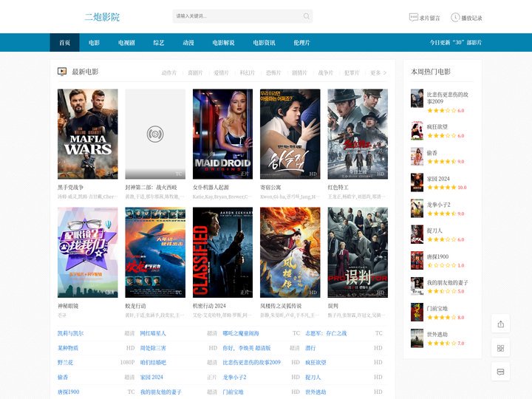
Task: Open the 综艺 nav tab
Action: (158, 42)
